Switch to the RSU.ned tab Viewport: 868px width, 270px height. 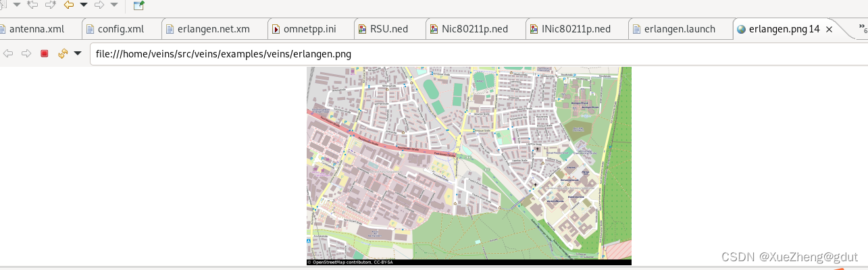coord(388,29)
